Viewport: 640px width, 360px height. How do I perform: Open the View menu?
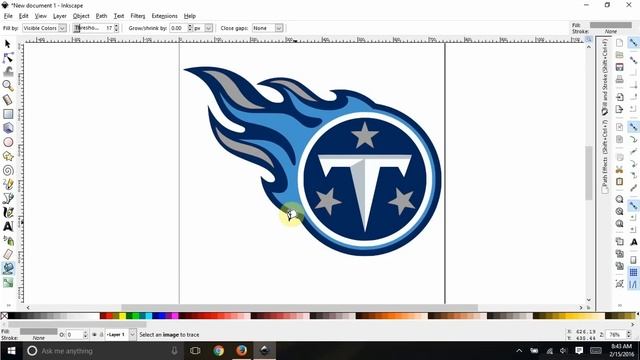40,16
